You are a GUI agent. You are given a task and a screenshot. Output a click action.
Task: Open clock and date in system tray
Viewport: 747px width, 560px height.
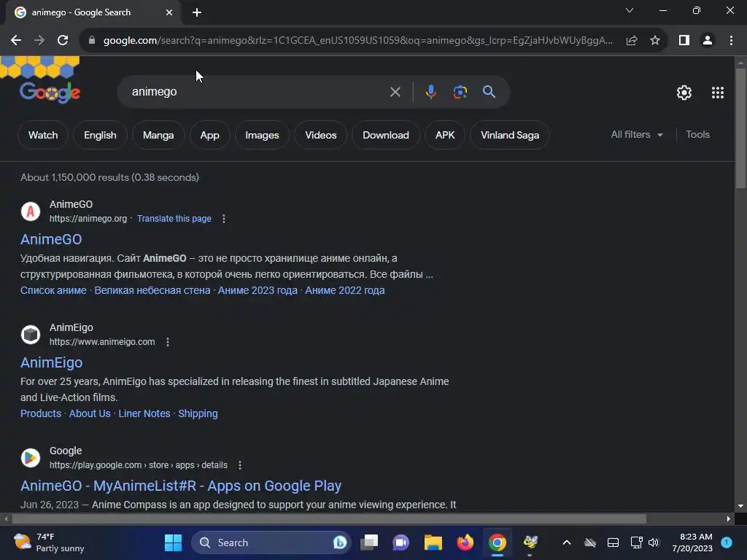click(x=692, y=542)
